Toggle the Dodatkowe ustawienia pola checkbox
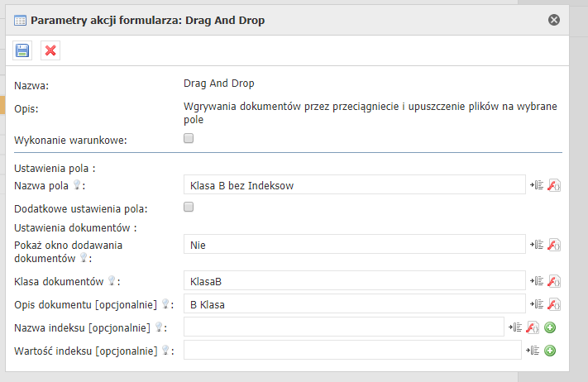This screenshot has height=382, width=588. click(x=189, y=208)
